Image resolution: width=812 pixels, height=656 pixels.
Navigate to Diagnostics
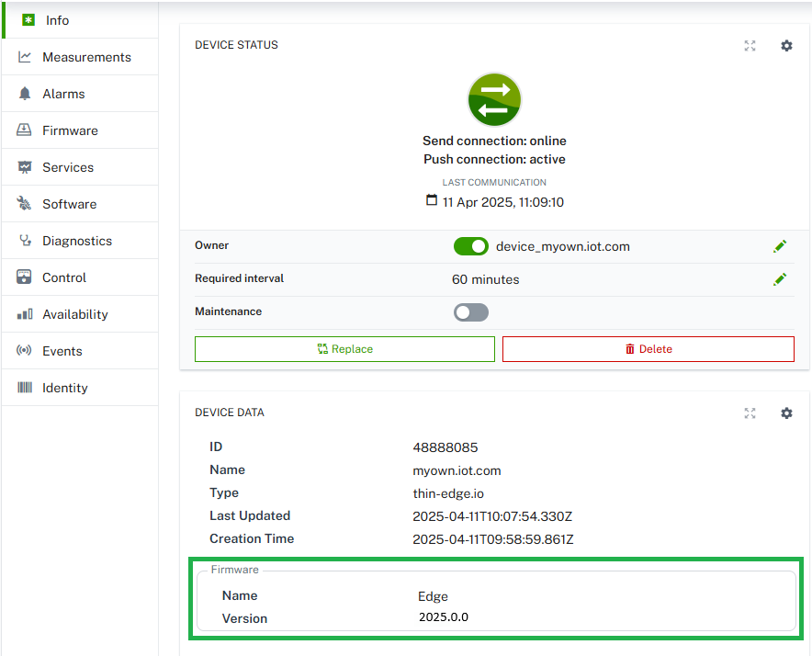[x=79, y=241]
